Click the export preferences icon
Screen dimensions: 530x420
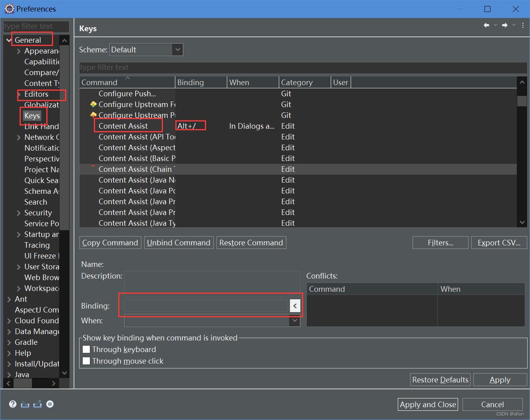point(37,404)
